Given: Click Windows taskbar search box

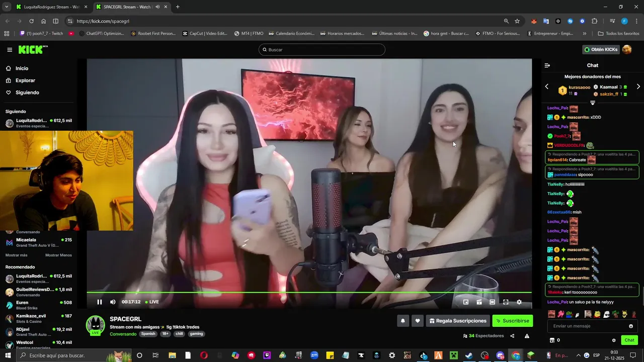Looking at the screenshot, I should pos(73,355).
